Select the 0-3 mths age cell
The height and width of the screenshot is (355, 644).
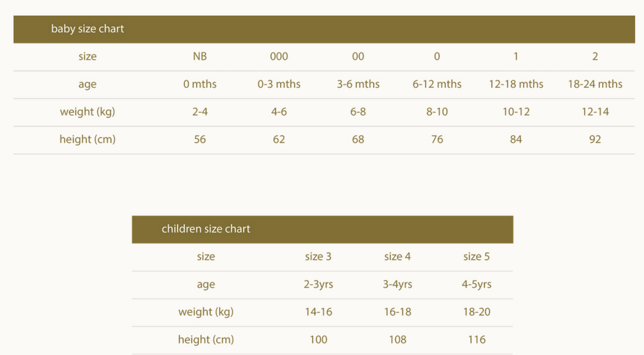[279, 84]
